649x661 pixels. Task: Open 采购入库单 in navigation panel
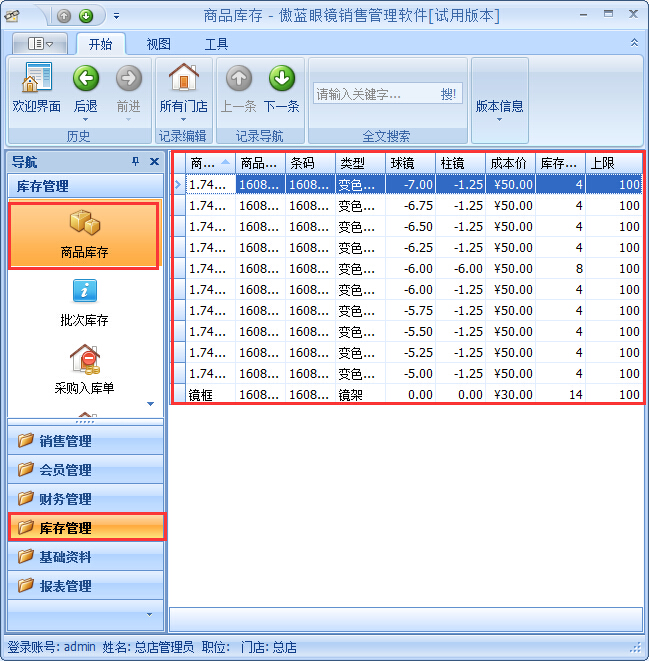coord(84,368)
